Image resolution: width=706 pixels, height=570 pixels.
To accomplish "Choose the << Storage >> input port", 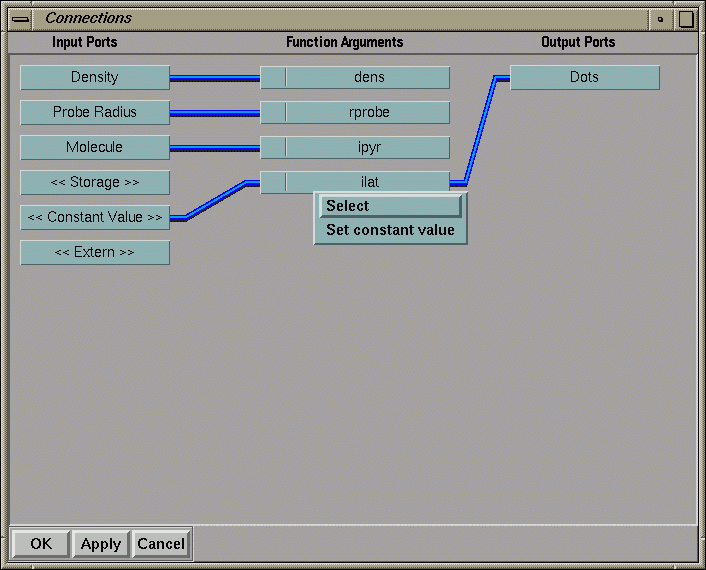I will pos(95,183).
